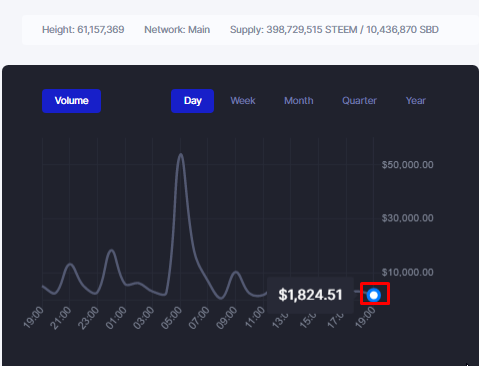Viewport: 479px width, 366px height.
Task: Click the Network: Main text
Action: click(x=177, y=30)
